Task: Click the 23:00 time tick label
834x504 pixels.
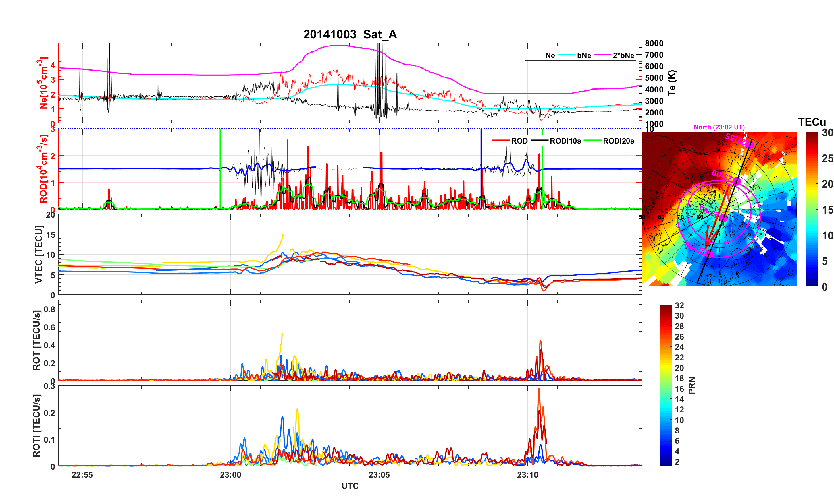Action: click(x=230, y=475)
